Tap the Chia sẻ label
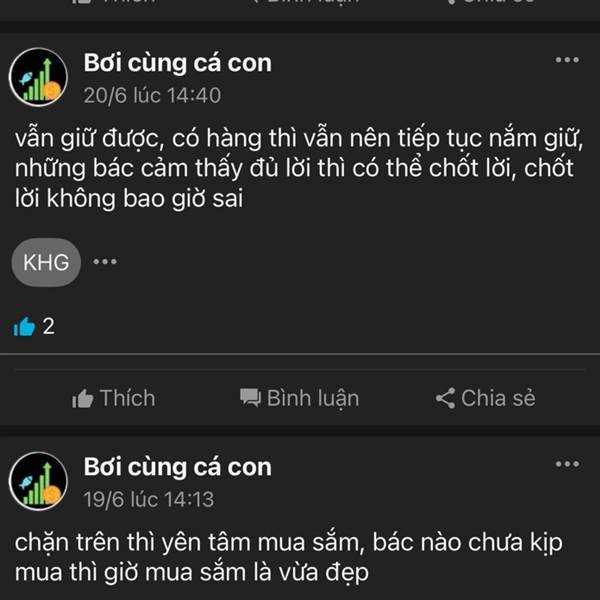 (x=498, y=398)
